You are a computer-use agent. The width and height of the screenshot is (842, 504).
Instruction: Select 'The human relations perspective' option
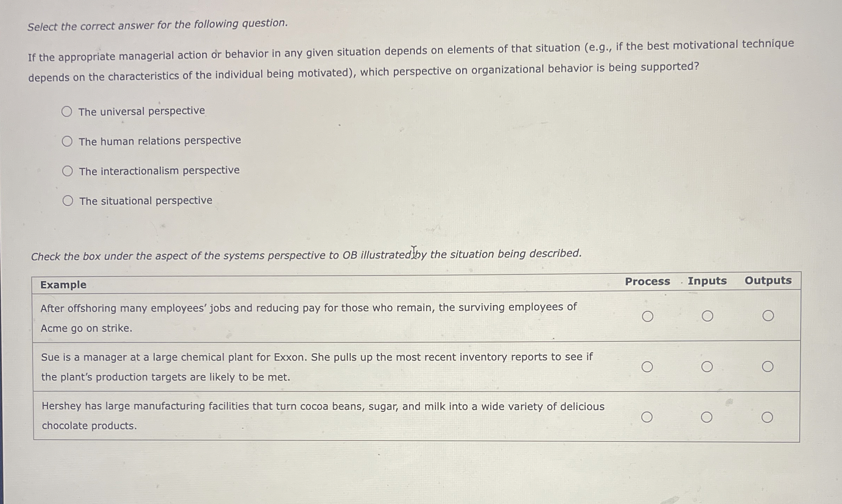click(x=68, y=141)
